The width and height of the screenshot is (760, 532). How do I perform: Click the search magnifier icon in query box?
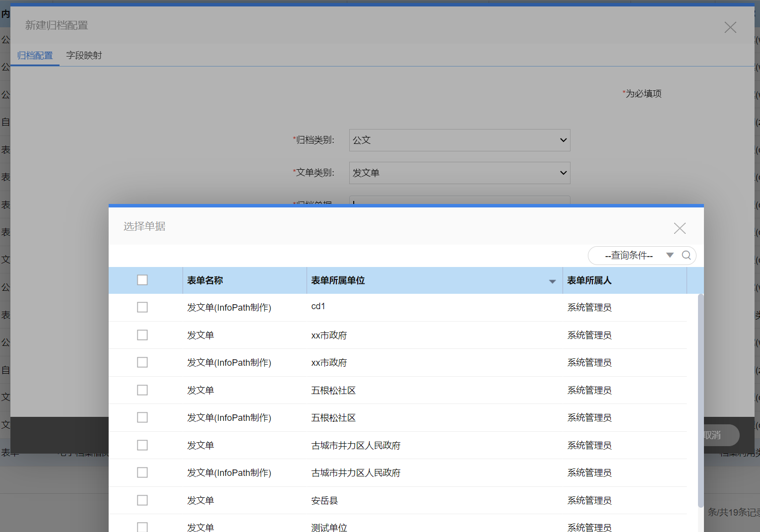[686, 255]
